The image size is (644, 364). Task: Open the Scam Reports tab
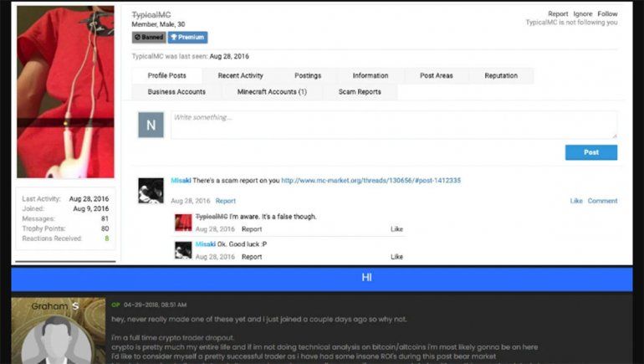(x=360, y=92)
